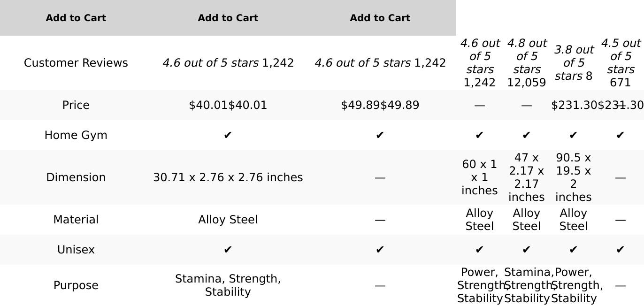The height and width of the screenshot is (306, 644).
Task: Click Home Gym checkmark above 60 x 1 x 1 dimension
Action: pyautogui.click(x=479, y=135)
